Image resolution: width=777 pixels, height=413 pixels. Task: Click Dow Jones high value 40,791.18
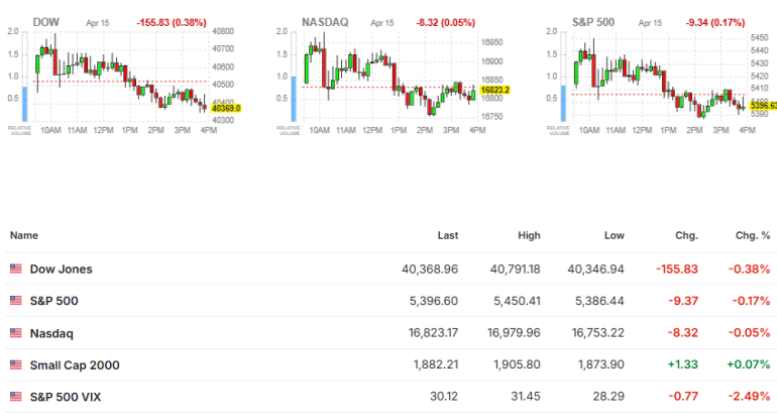coord(515,269)
